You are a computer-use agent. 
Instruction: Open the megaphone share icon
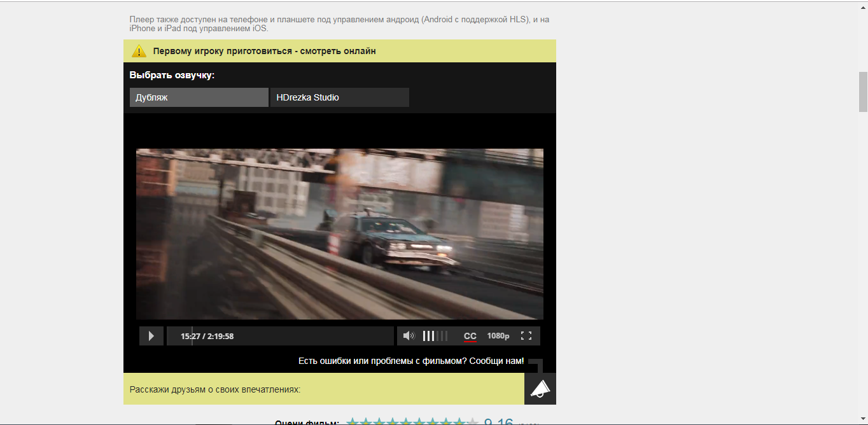point(540,389)
